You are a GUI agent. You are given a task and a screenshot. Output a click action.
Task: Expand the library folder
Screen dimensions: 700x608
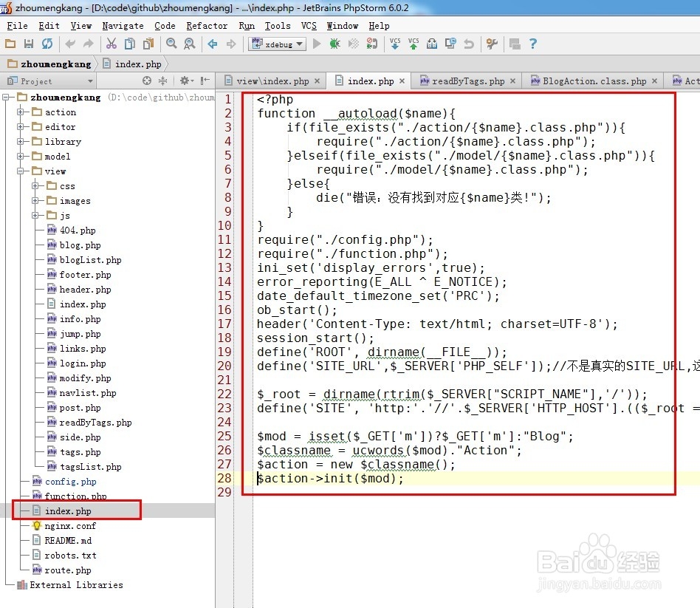[21, 142]
